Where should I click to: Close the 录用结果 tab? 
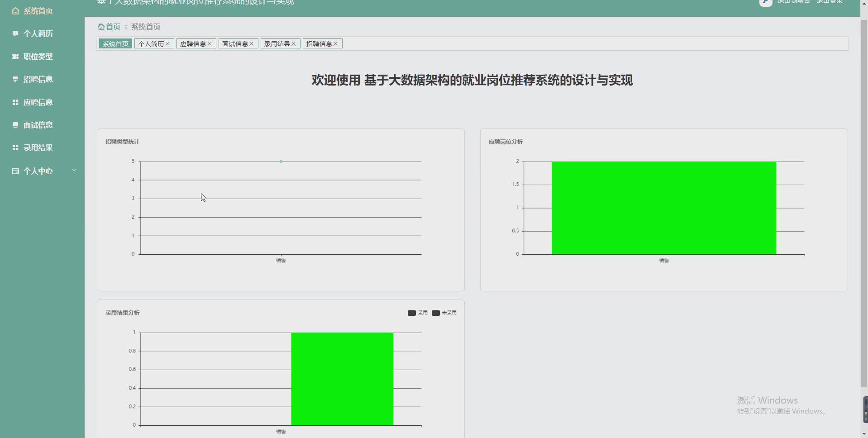point(294,44)
